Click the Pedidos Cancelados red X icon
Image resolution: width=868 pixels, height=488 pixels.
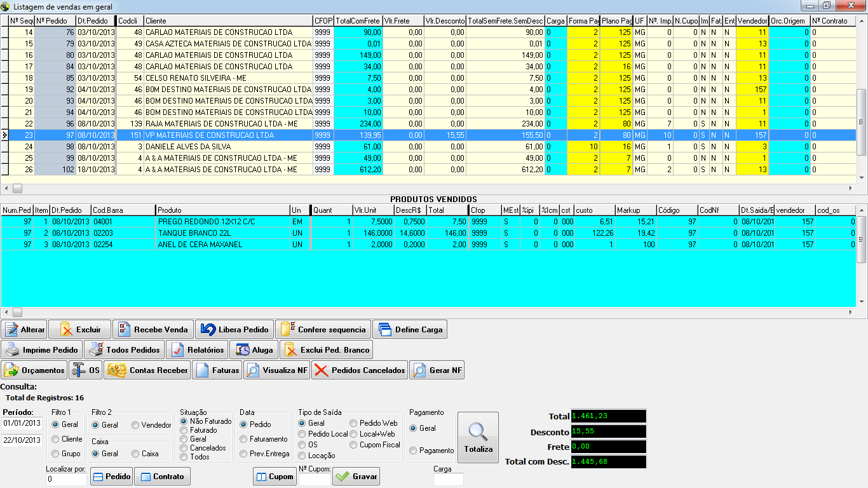[321, 370]
